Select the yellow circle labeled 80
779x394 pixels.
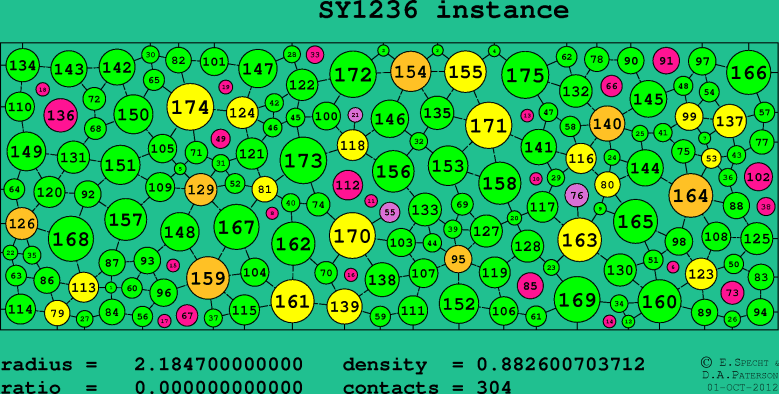tap(607, 184)
